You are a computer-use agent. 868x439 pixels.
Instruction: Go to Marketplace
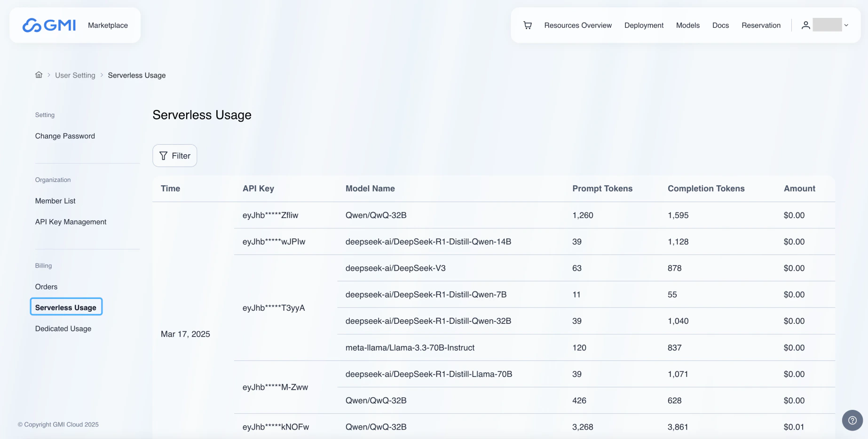(x=108, y=25)
